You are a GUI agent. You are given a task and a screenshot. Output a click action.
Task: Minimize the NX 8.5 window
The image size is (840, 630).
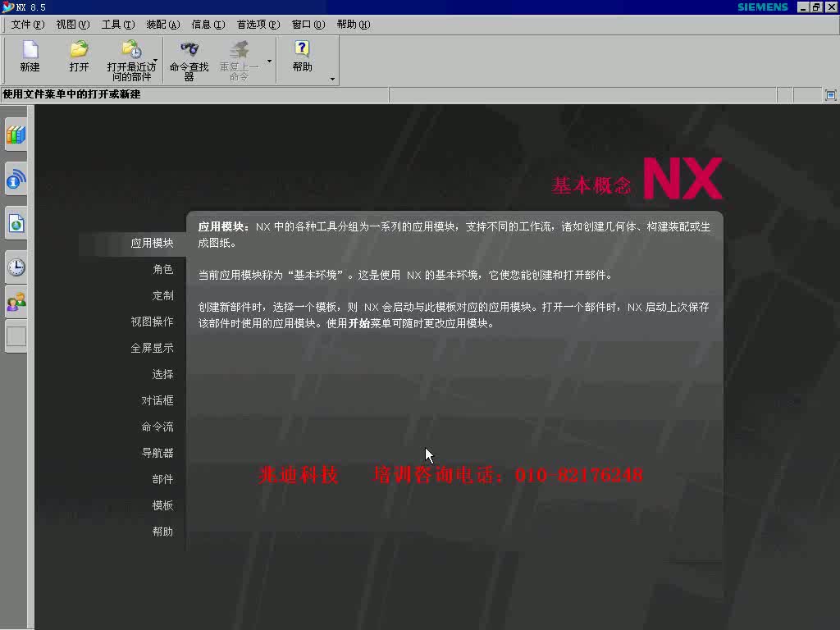(803, 7)
